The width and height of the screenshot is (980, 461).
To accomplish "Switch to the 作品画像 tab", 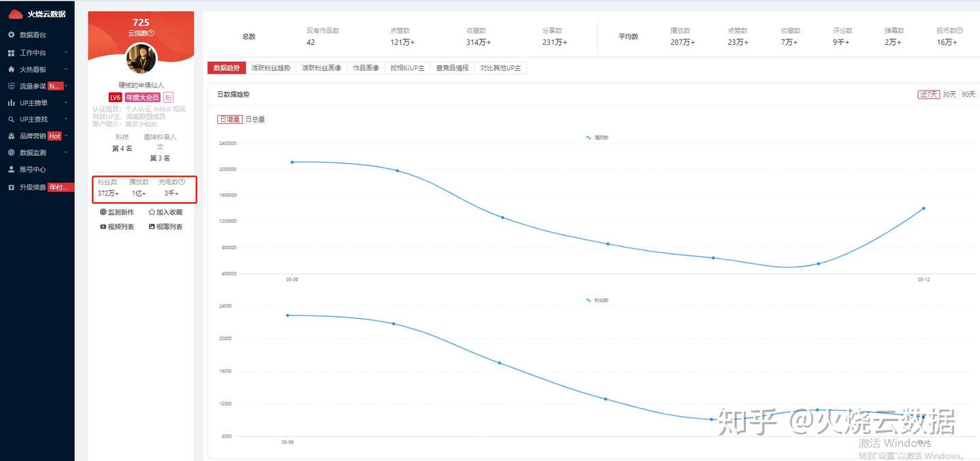I will [366, 68].
